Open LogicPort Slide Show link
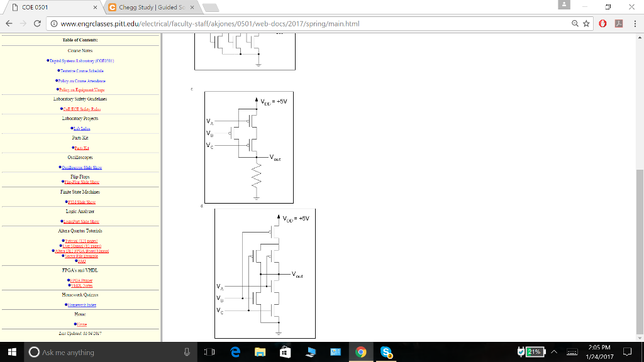 pyautogui.click(x=81, y=222)
